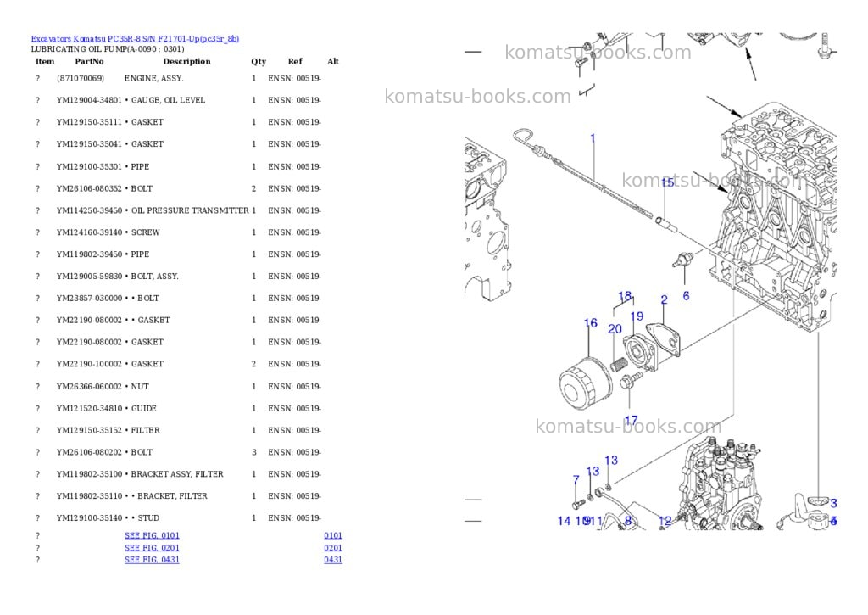
Task: Select the NUT description
Action: tap(140, 387)
